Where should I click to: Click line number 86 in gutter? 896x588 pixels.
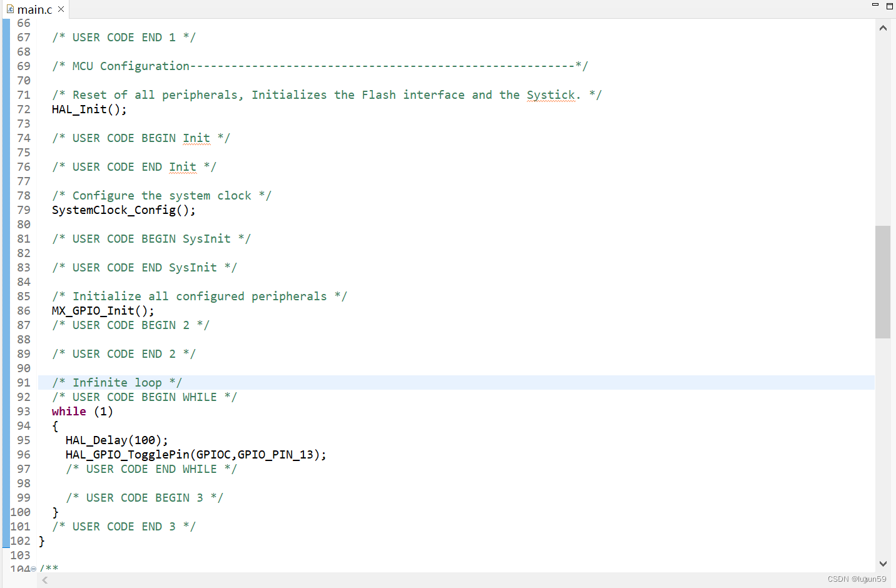[x=24, y=311]
